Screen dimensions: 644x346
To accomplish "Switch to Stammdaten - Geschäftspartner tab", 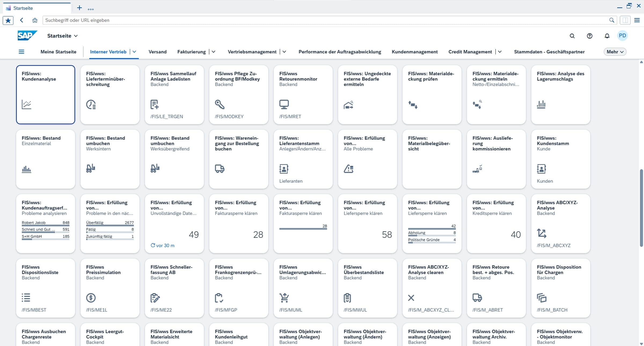I will click(x=549, y=52).
